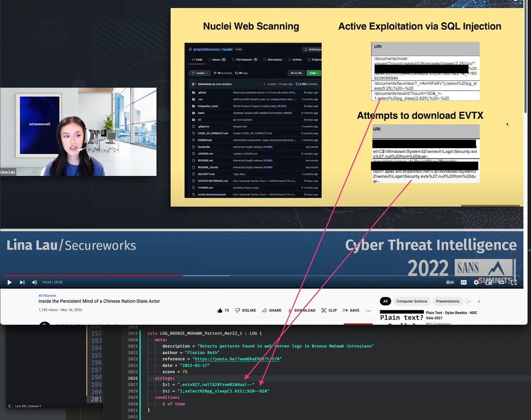The image size is (531, 420).
Task: Turn on closed captions CC
Action: point(464,282)
